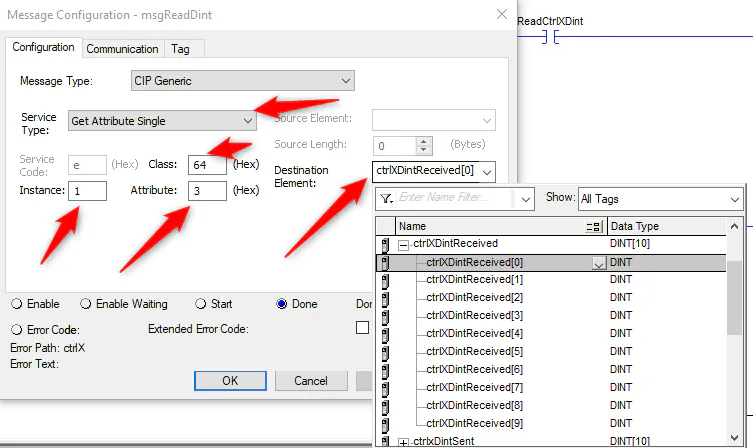Screen dimensions: 753x448
Task: Click the Cancel button
Action: click(x=311, y=381)
